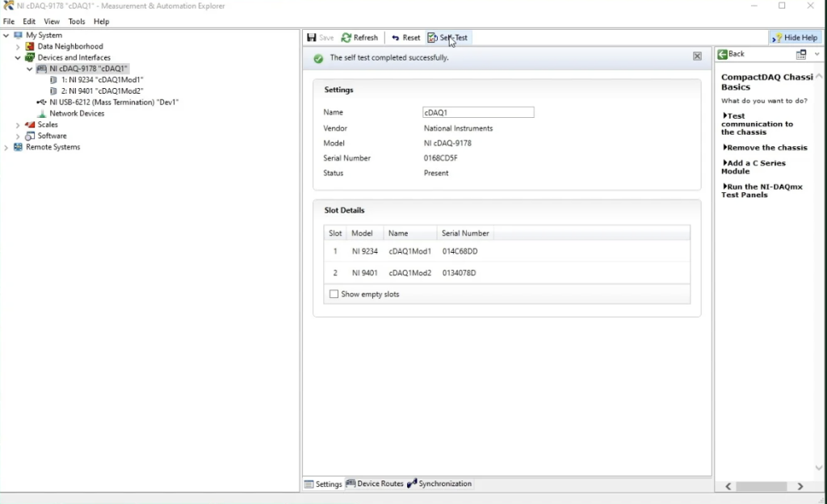The width and height of the screenshot is (827, 504).
Task: Click the Synchronization tab icon
Action: pyautogui.click(x=412, y=484)
